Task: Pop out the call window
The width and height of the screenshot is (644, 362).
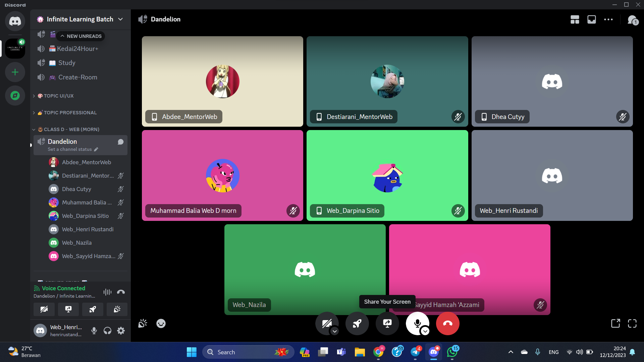Action: [x=615, y=323]
